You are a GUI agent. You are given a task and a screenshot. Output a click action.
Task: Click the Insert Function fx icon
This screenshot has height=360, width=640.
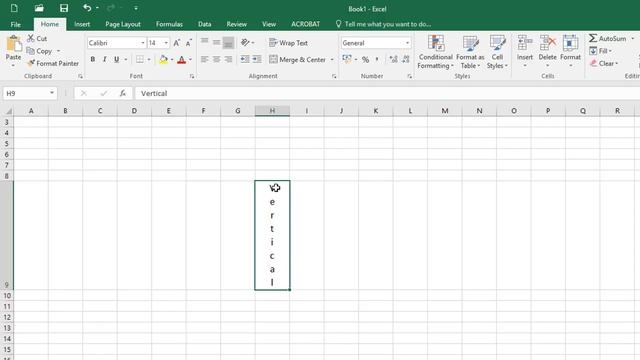coord(122,93)
